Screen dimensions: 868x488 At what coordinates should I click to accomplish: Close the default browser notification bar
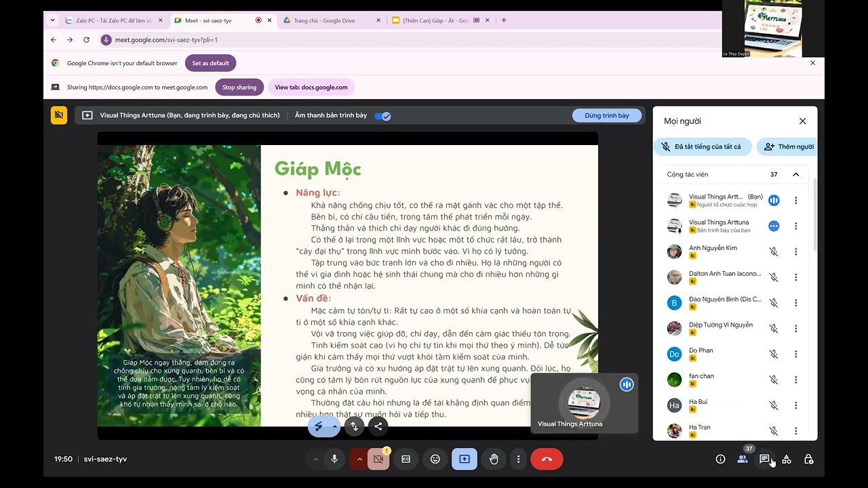[813, 63]
